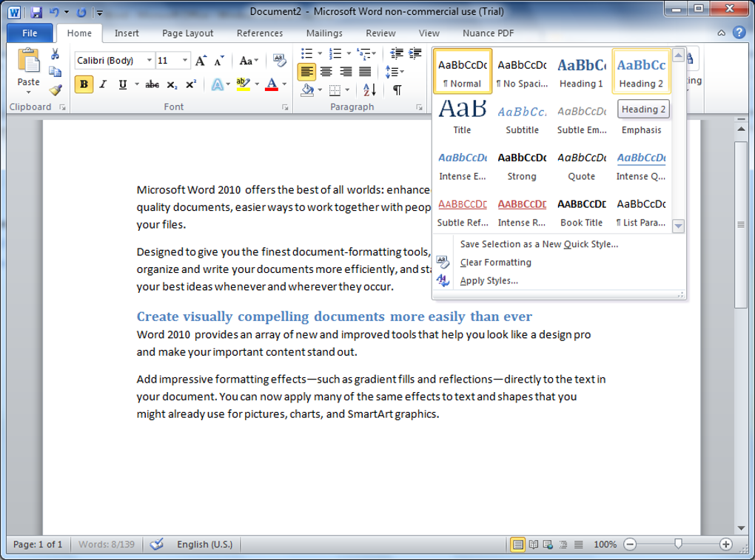Click the Justify alignment icon
Image resolution: width=755 pixels, height=560 pixels.
[x=365, y=72]
